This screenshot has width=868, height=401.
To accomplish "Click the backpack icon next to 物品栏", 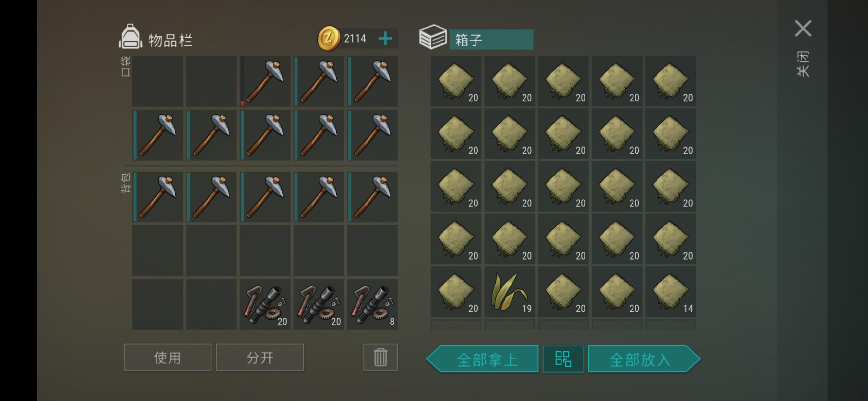I will (130, 37).
